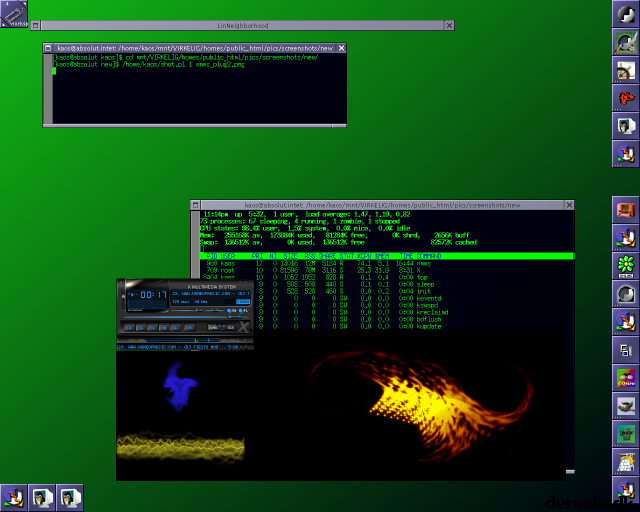Click the load average line in top
The width and height of the screenshot is (640, 512).
307,214
